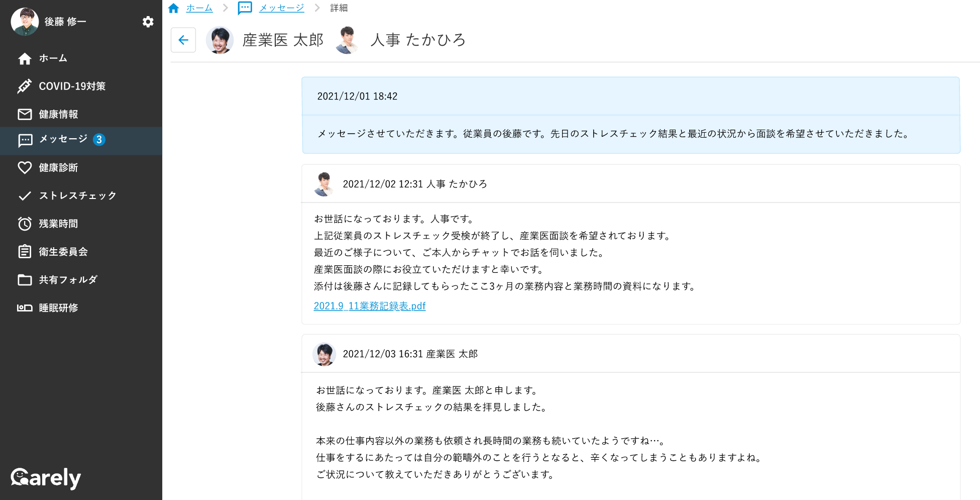Click the 健康診断 heart icon
This screenshot has width=980, height=500.
click(25, 168)
